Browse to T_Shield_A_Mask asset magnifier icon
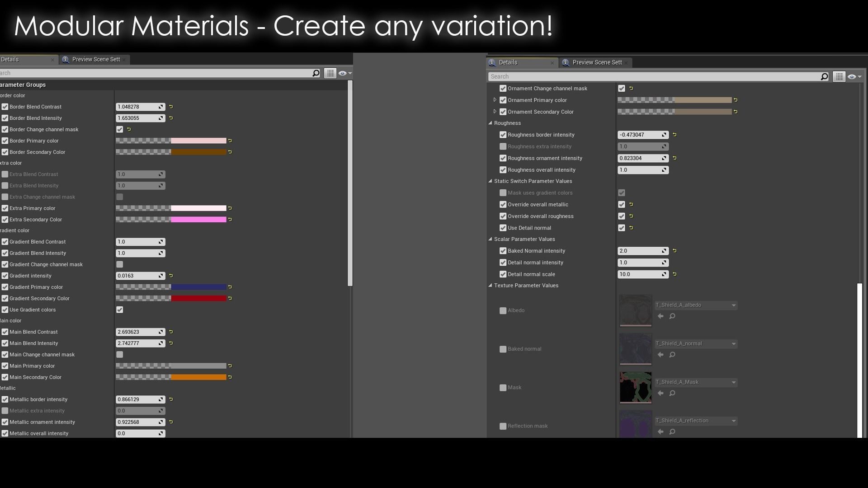The width and height of the screenshot is (868, 488). [x=672, y=394]
